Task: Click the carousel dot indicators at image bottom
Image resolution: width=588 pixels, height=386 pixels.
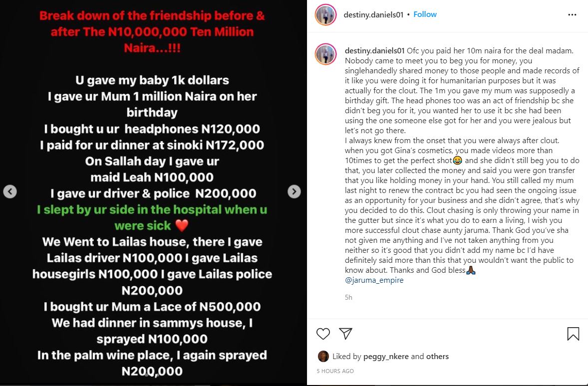Action: pyautogui.click(x=152, y=375)
